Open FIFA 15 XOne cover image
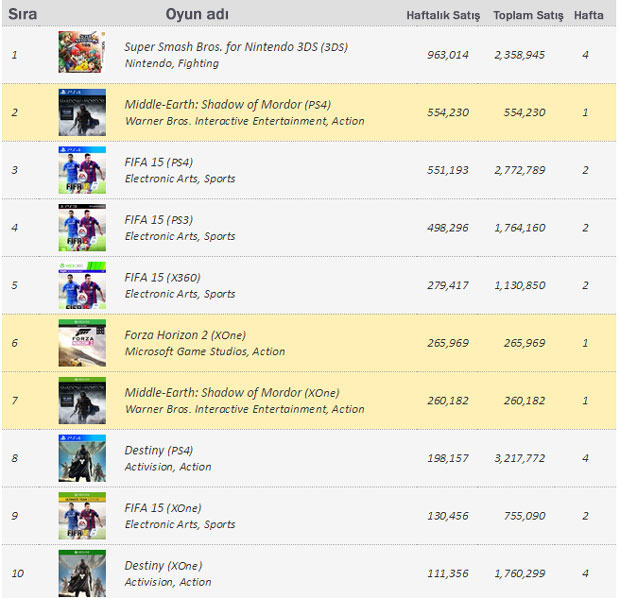The width and height of the screenshot is (620, 598). point(82,516)
